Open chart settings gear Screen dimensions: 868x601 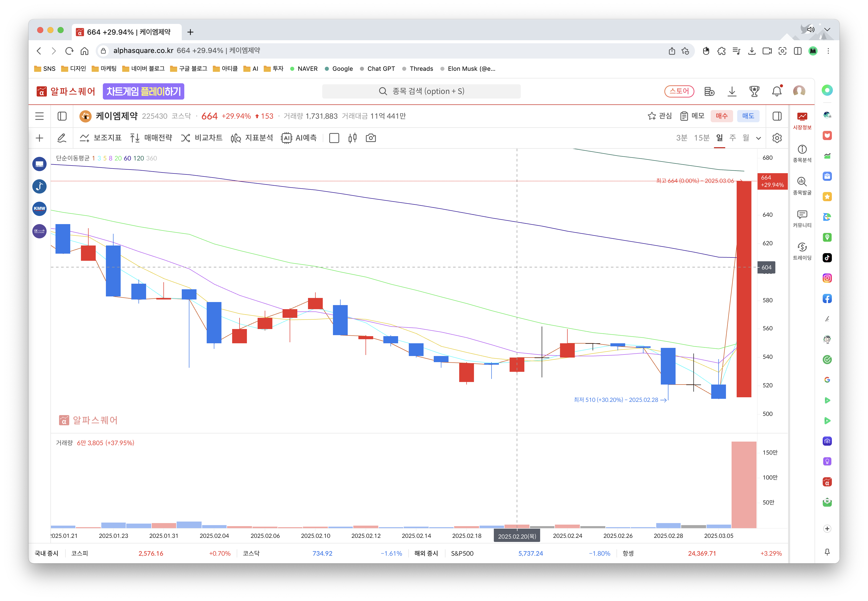click(x=777, y=138)
